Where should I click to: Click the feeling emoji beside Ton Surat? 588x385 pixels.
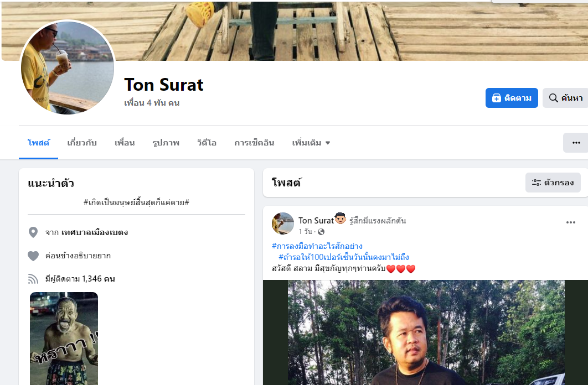pyautogui.click(x=341, y=218)
